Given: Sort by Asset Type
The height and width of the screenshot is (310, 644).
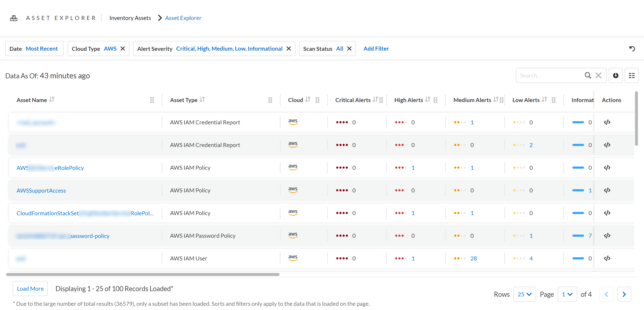Looking at the screenshot, I should click(x=202, y=100).
